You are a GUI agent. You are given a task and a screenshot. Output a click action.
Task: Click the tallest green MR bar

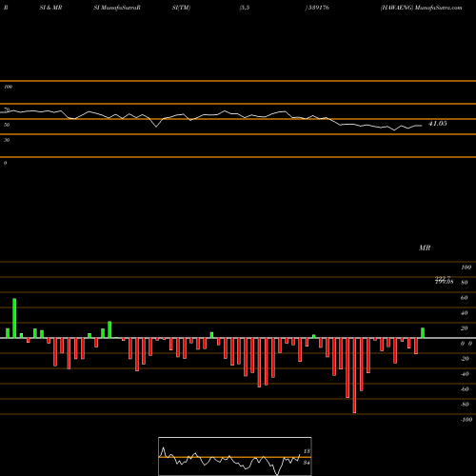tap(14, 318)
